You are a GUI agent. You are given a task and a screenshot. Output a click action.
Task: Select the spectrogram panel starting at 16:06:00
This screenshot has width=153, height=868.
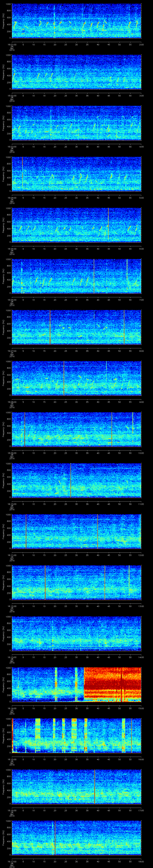coord(76,276)
